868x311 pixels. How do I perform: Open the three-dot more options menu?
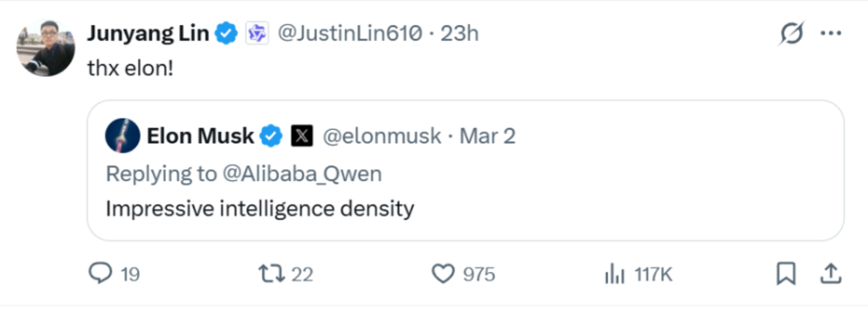[x=831, y=34]
